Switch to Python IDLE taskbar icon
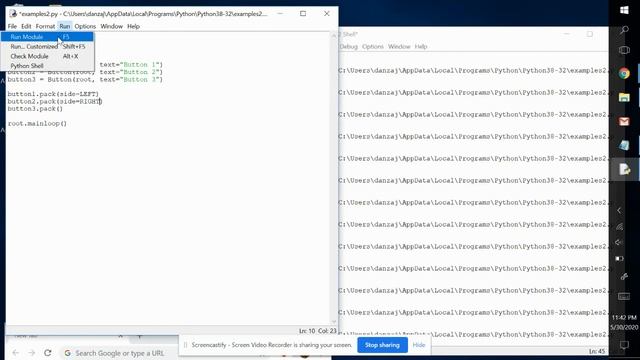Image resolution: width=640 pixels, height=360 pixels. [624, 169]
